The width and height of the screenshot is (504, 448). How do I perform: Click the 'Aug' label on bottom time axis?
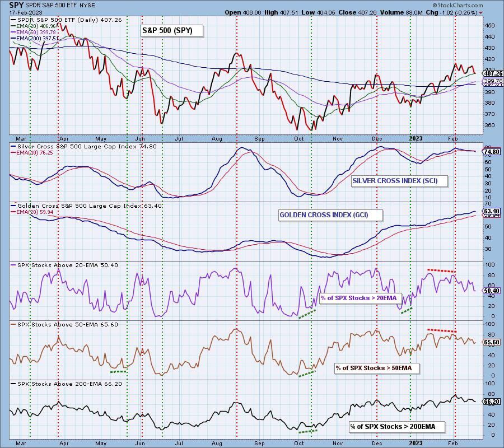tap(217, 444)
